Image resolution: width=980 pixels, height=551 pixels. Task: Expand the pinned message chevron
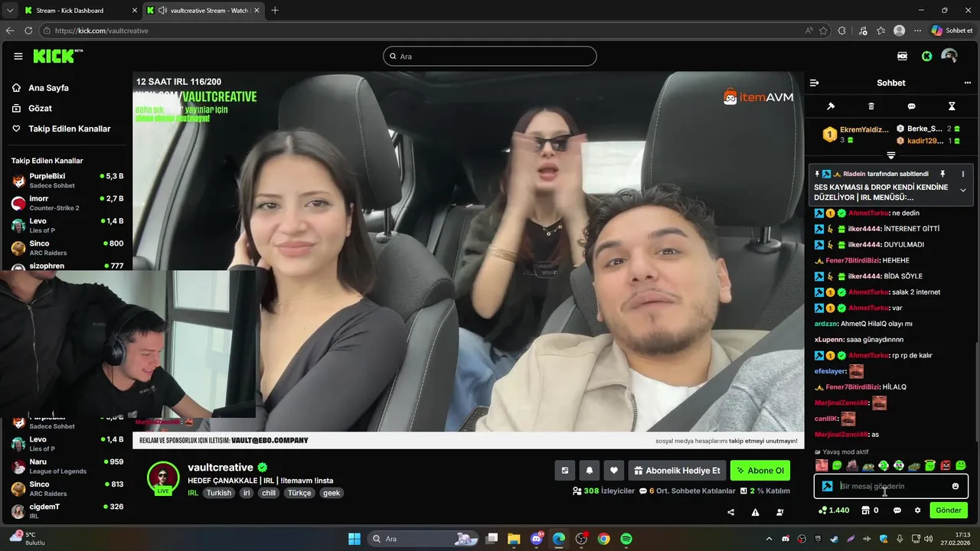click(963, 190)
